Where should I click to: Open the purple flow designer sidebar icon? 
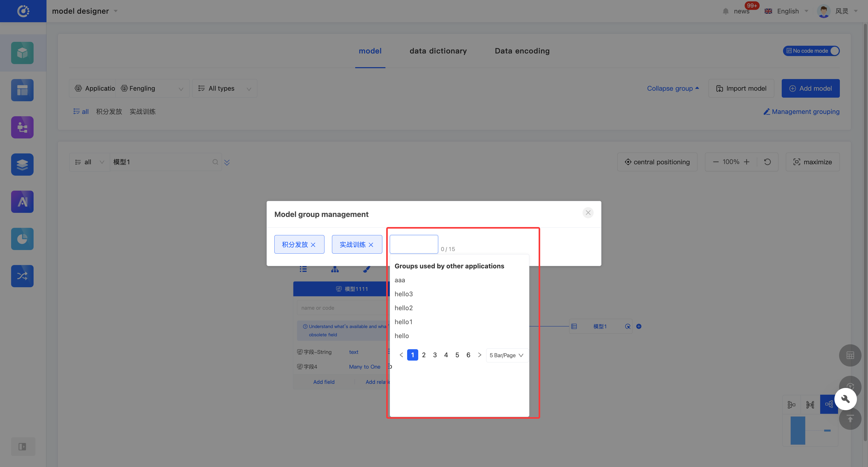22,127
